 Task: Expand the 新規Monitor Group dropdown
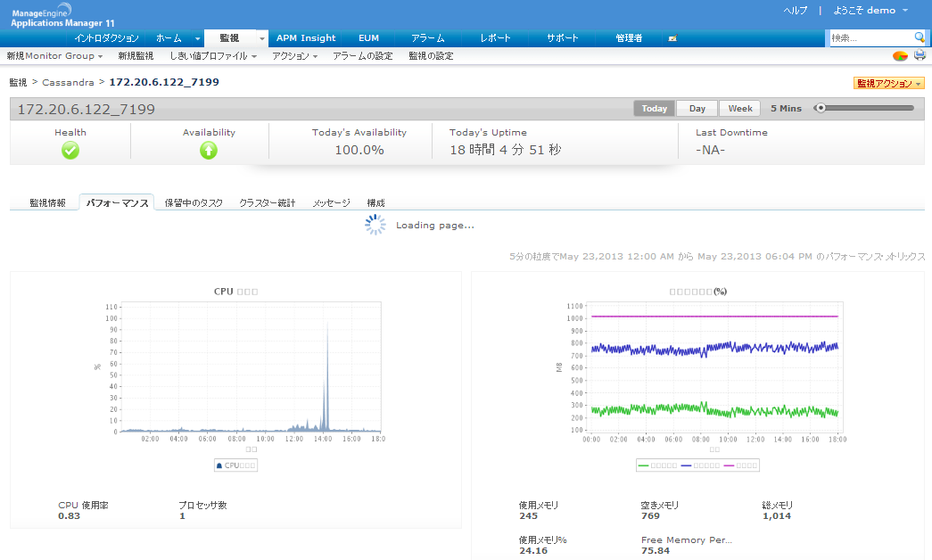(54, 56)
